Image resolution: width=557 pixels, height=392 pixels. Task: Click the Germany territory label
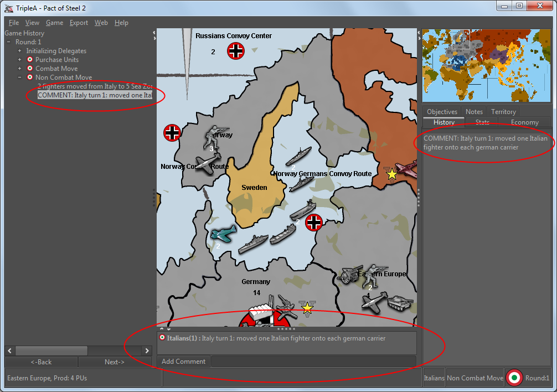point(256,282)
